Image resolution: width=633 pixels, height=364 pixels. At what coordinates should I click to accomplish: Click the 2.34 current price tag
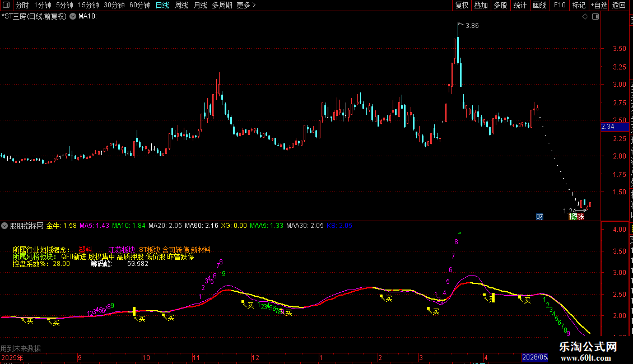pyautogui.click(x=615, y=127)
